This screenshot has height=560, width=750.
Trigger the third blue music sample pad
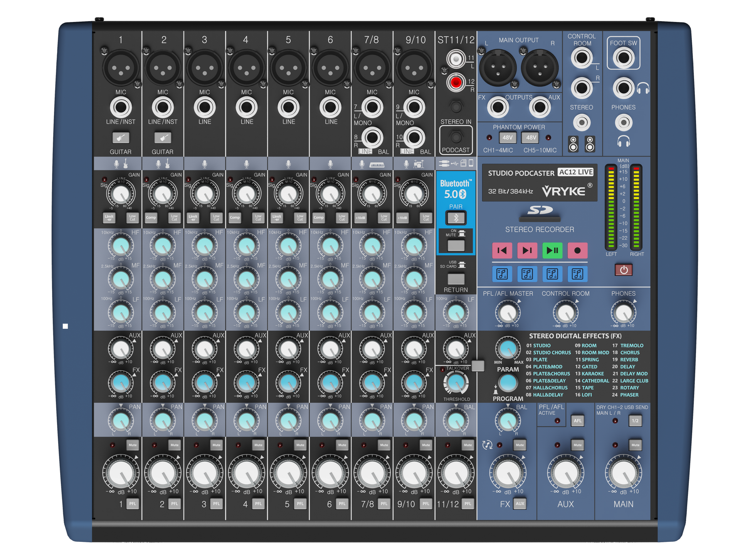[552, 274]
